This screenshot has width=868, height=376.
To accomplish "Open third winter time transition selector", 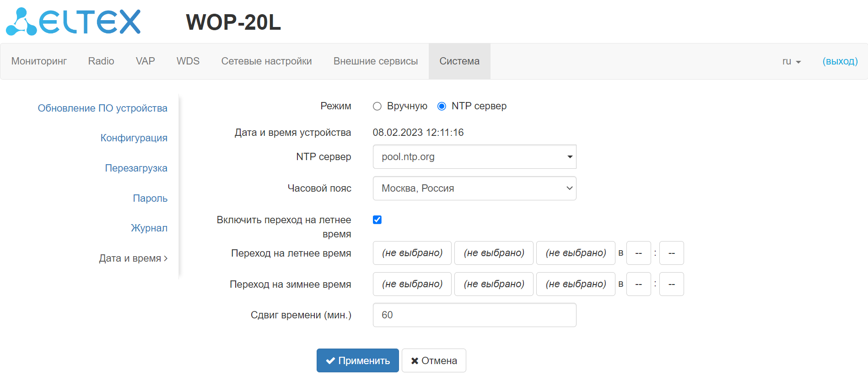I will 576,284.
